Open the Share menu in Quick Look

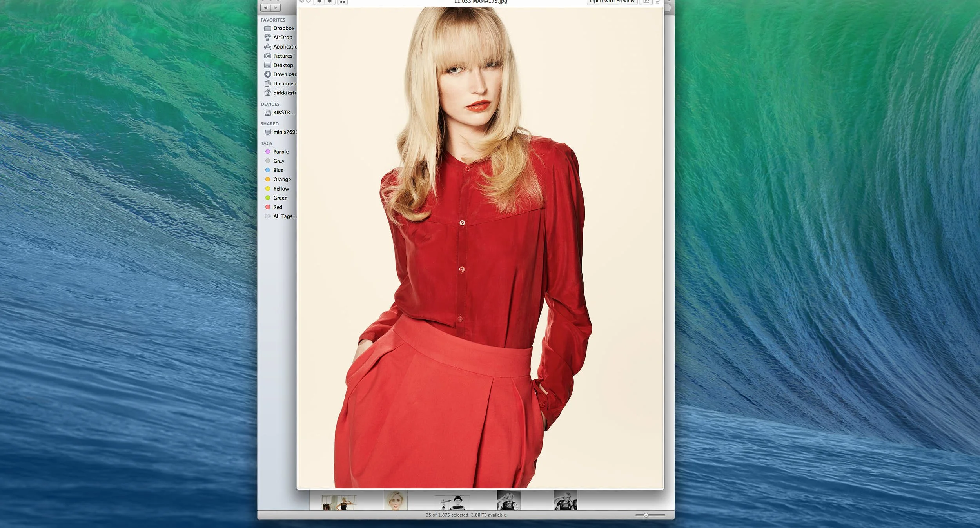[647, 2]
